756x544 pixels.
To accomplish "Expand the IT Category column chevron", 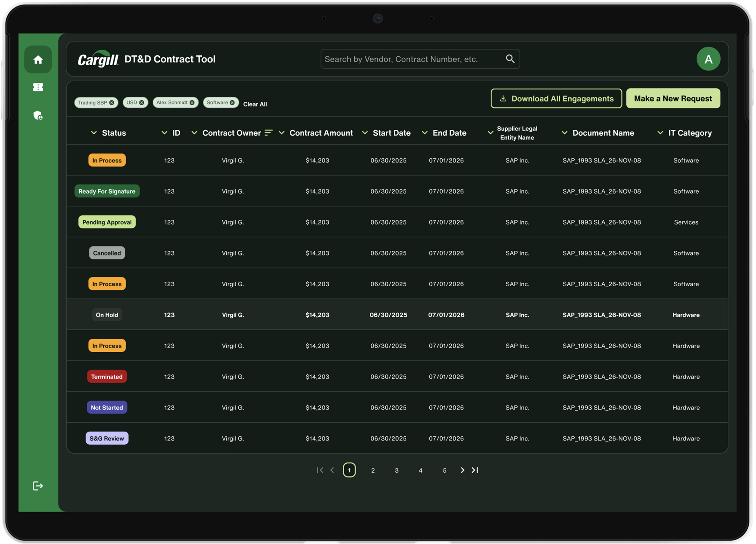I will click(660, 132).
